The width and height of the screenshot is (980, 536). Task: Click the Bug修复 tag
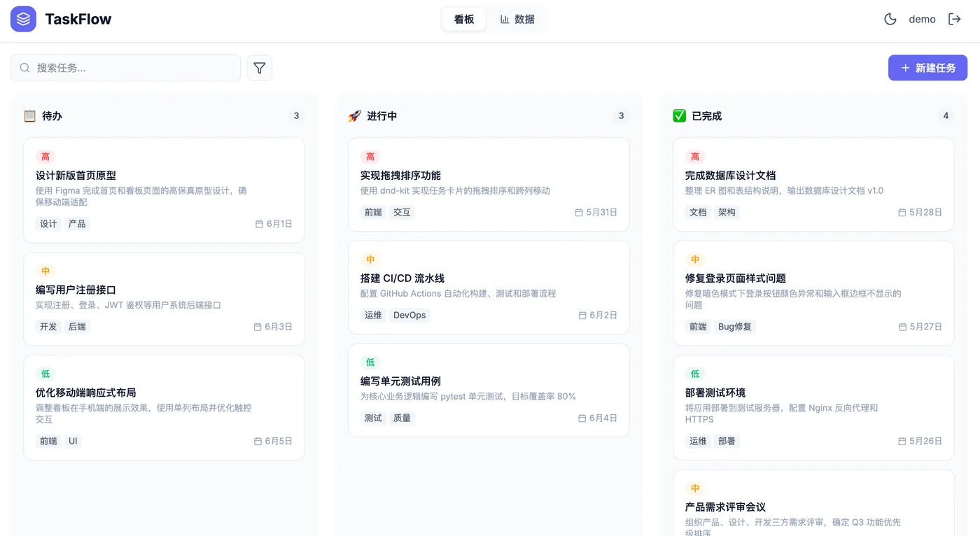point(734,327)
